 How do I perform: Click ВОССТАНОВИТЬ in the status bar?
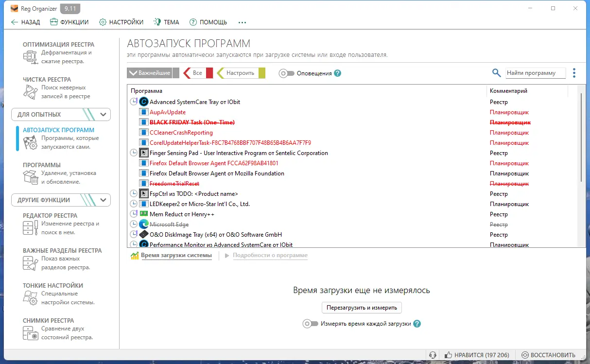(x=548, y=355)
